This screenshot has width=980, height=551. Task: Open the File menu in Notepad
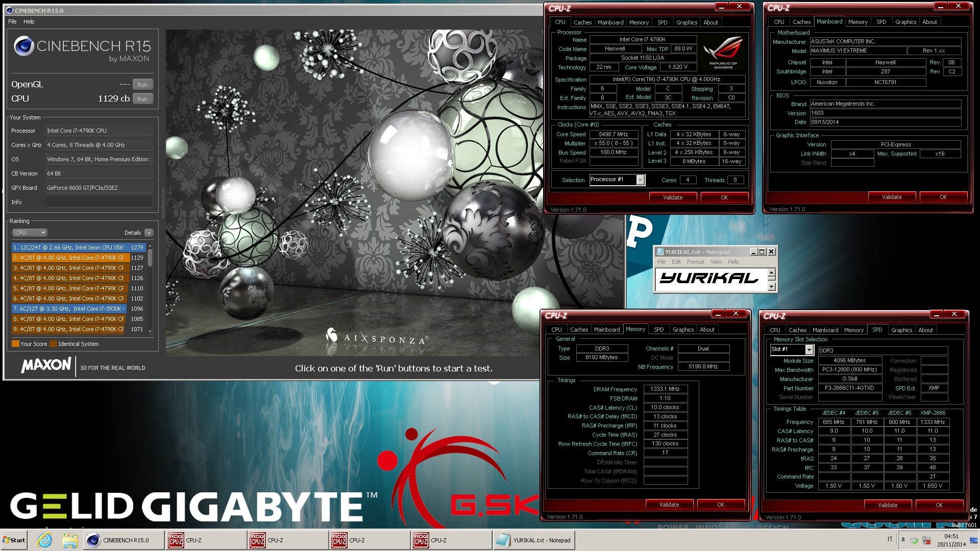pyautogui.click(x=661, y=262)
